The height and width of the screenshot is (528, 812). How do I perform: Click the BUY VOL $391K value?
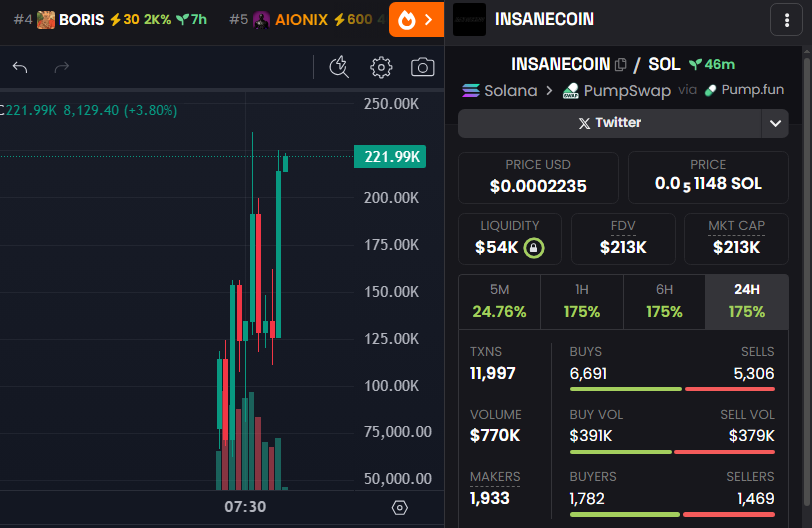point(590,436)
